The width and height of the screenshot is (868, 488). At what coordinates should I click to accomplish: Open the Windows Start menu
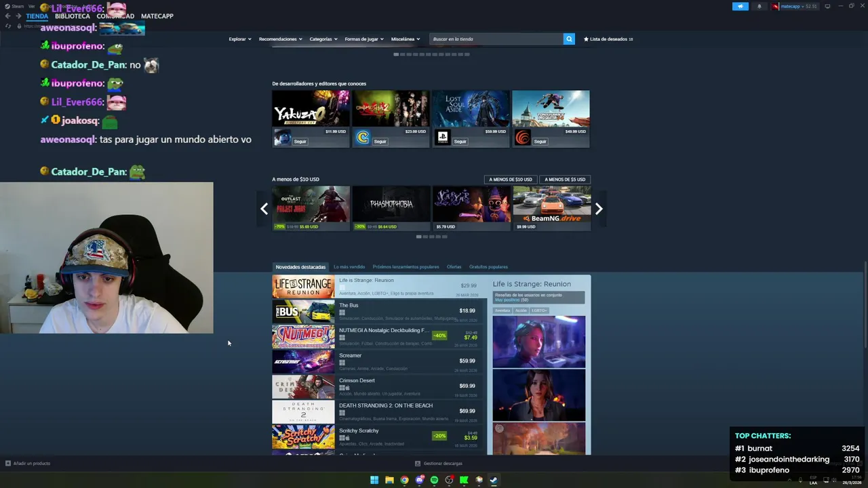[x=374, y=480]
